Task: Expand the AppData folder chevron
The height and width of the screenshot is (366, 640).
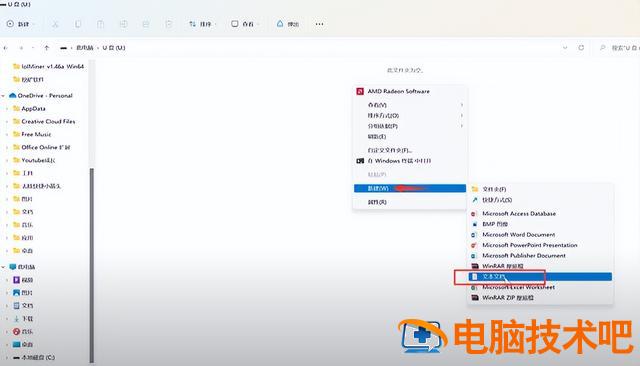Action: [x=7, y=109]
